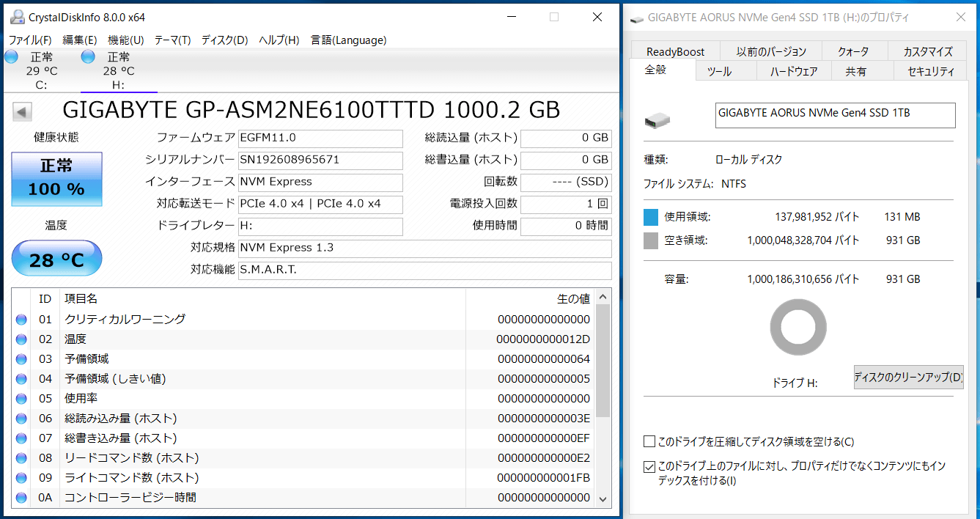Open the 機能(U) menu
Viewport: 980px width, 519px height.
click(x=125, y=40)
